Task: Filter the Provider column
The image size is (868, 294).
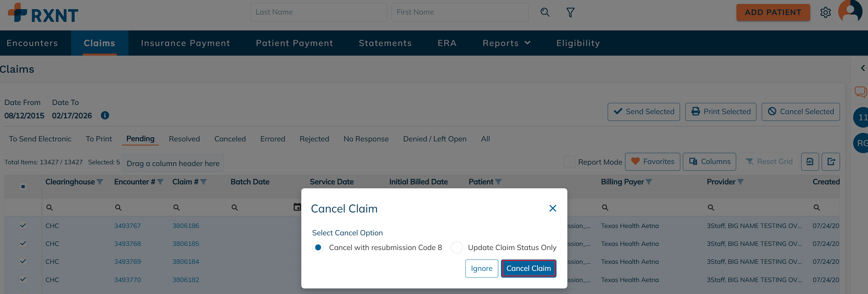Action: (740, 182)
